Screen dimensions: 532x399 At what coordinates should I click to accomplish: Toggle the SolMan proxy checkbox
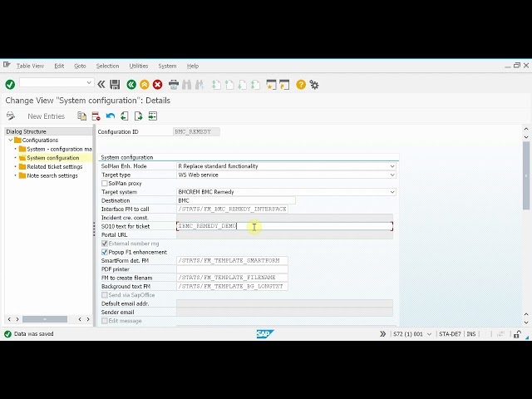tap(105, 183)
